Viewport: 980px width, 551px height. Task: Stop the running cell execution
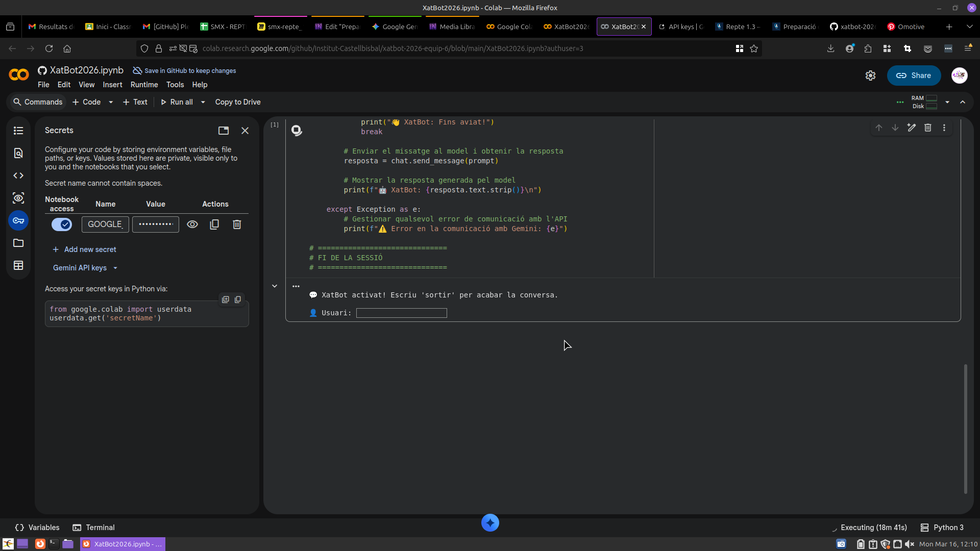pyautogui.click(x=297, y=131)
